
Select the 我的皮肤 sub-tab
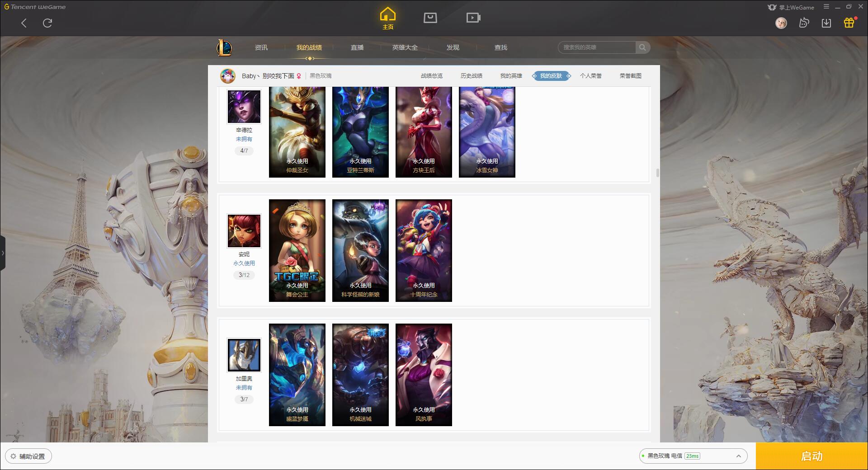click(x=551, y=76)
